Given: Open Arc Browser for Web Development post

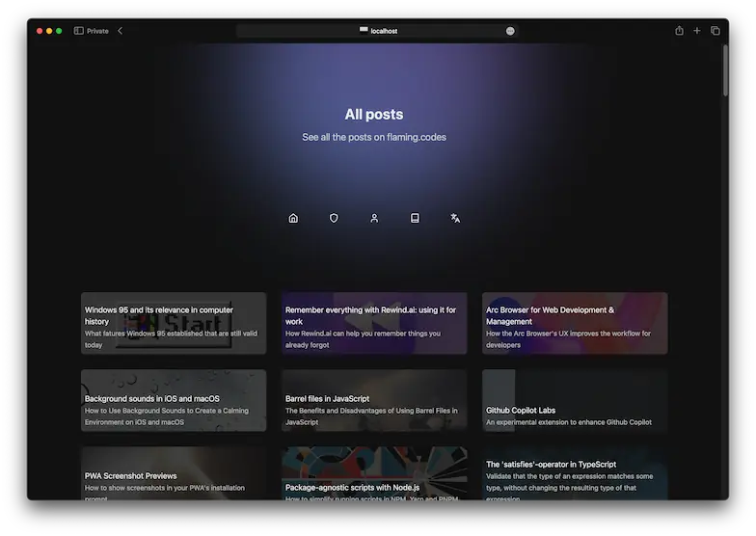Looking at the screenshot, I should click(575, 324).
